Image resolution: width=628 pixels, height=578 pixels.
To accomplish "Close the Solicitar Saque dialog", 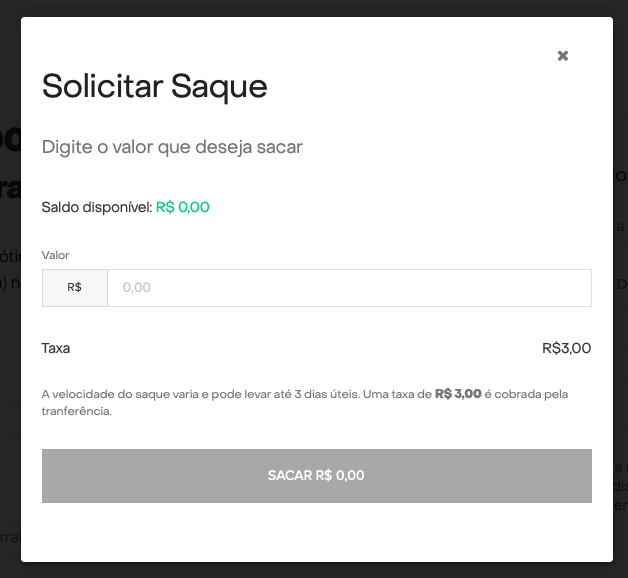I will click(x=563, y=56).
